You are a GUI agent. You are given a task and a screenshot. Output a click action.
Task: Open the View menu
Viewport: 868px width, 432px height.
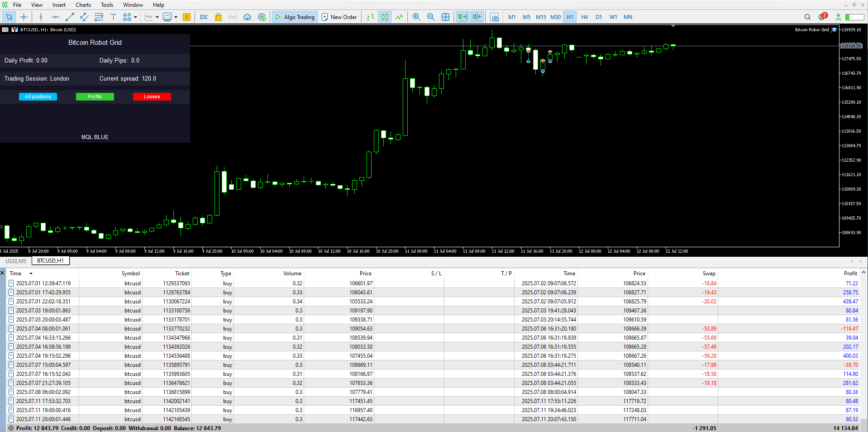[x=37, y=5]
